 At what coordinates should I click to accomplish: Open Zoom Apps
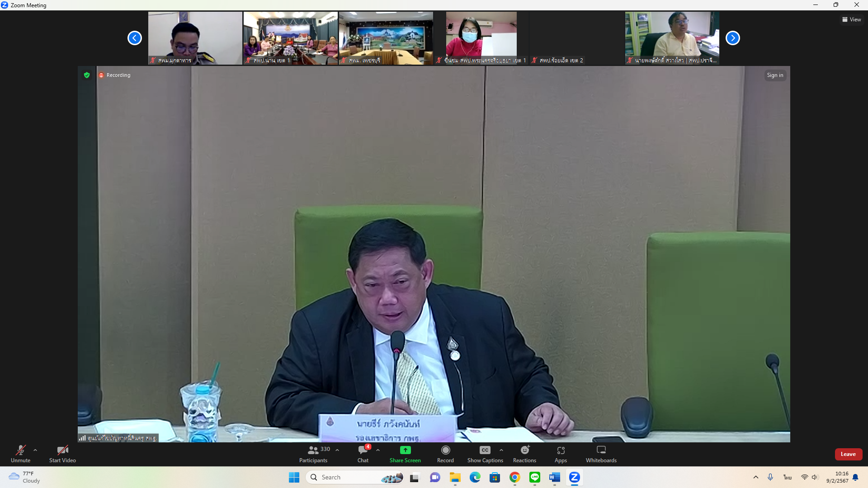tap(561, 454)
